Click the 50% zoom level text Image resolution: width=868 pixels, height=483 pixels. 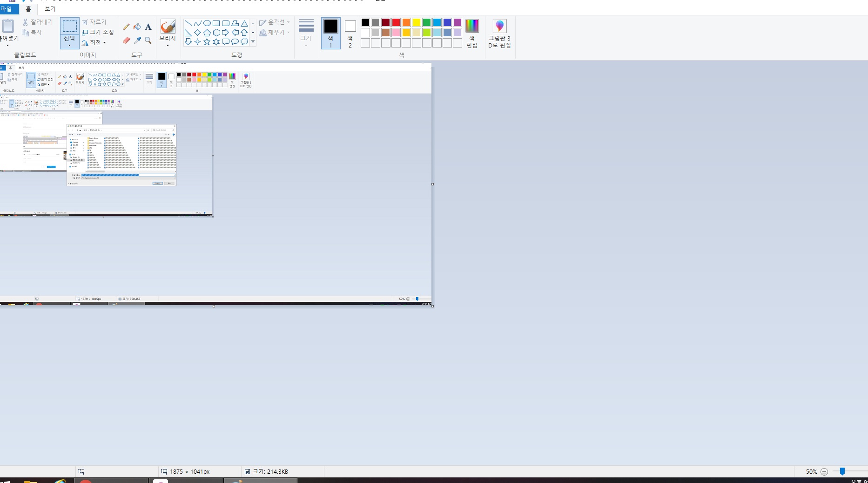pos(811,472)
